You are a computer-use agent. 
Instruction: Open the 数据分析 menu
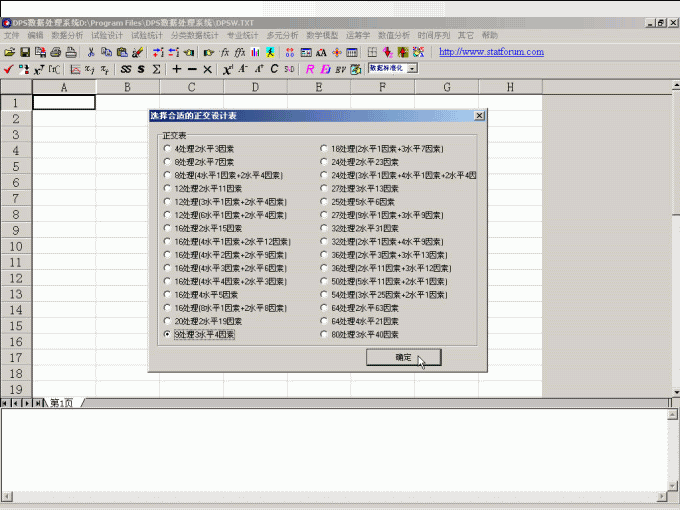pos(67,35)
